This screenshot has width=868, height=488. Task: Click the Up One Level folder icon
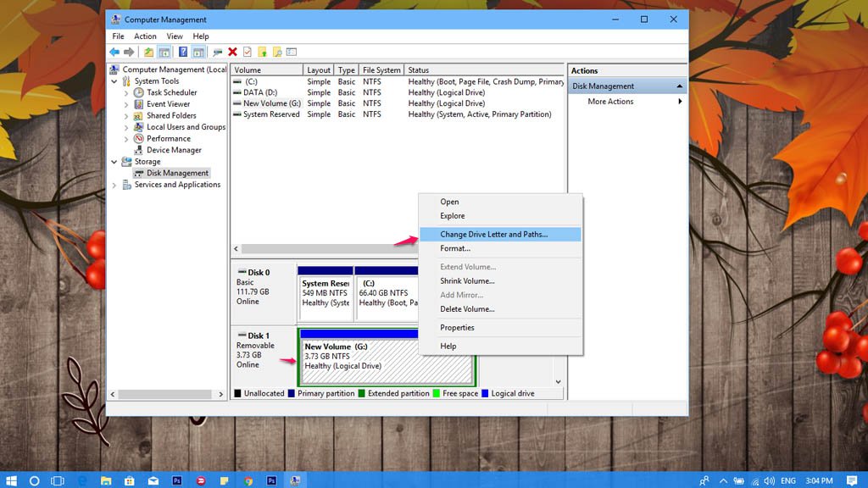[148, 52]
